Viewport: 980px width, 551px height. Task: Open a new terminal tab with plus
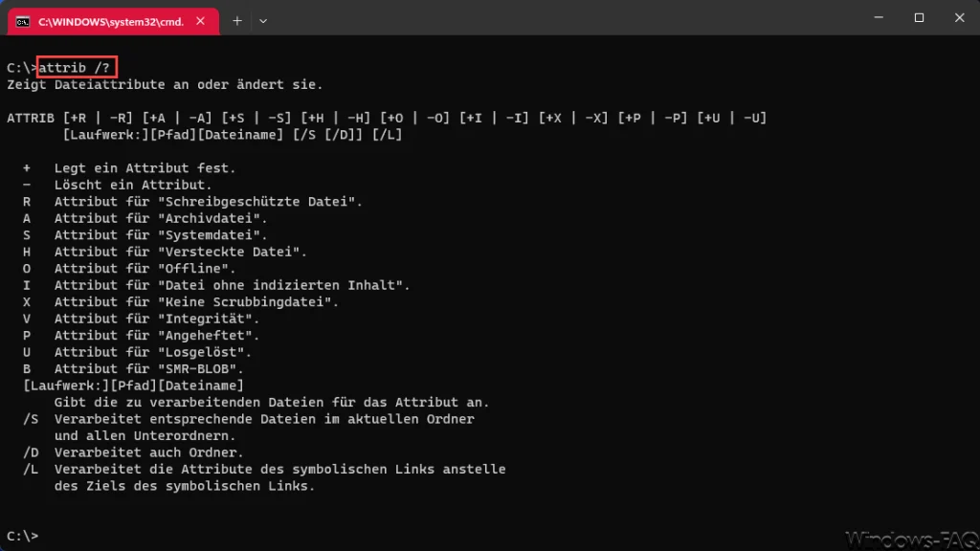pyautogui.click(x=237, y=21)
